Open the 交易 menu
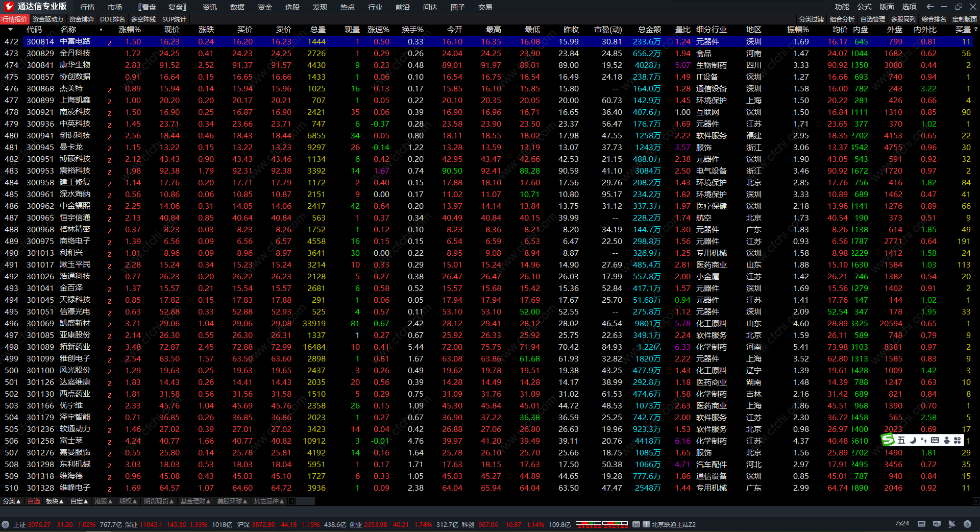Screen dimensions: 980x532 click(485, 7)
